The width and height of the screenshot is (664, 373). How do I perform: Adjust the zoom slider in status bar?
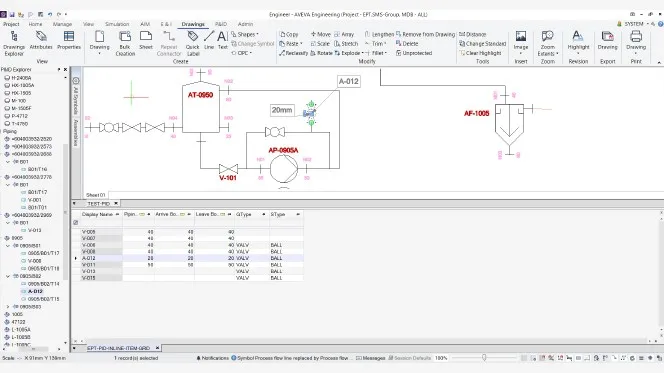click(x=484, y=358)
